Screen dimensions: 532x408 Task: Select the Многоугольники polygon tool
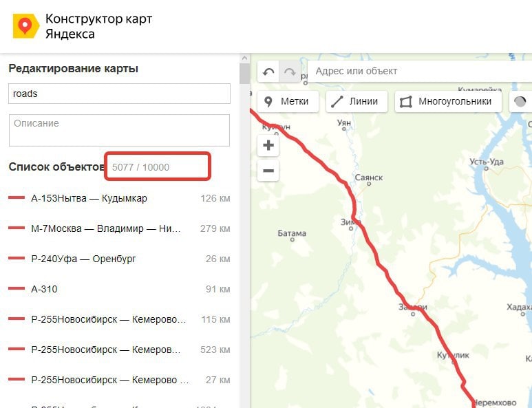[x=448, y=101]
